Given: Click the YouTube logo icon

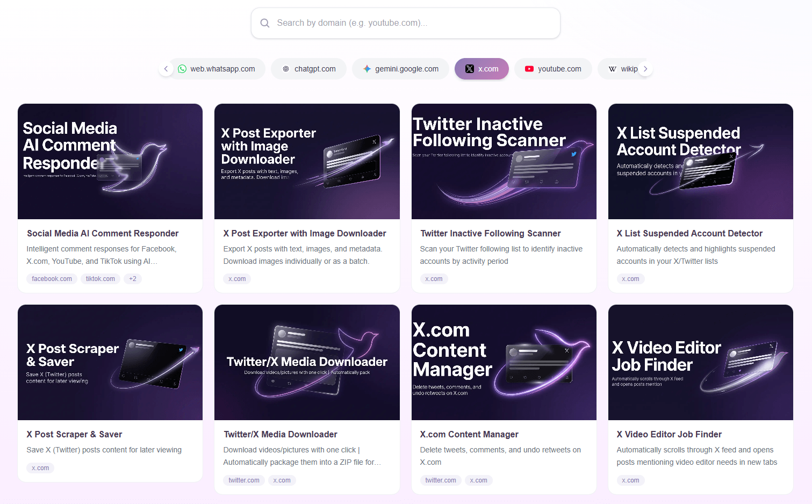Looking at the screenshot, I should 529,69.
